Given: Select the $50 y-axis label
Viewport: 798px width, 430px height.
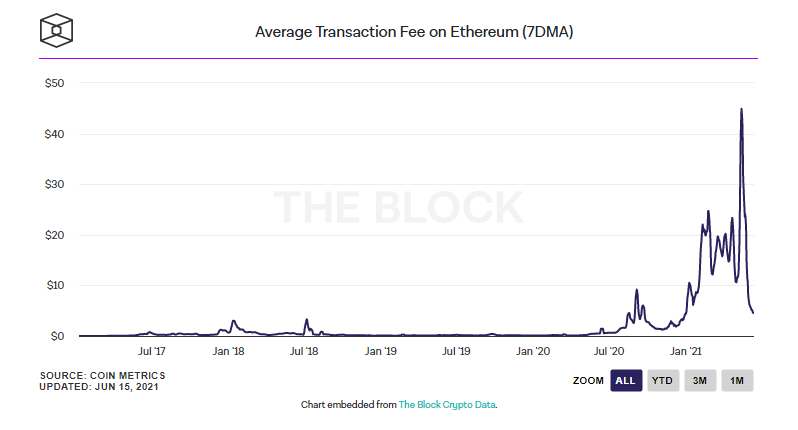Looking at the screenshot, I should (x=54, y=83).
